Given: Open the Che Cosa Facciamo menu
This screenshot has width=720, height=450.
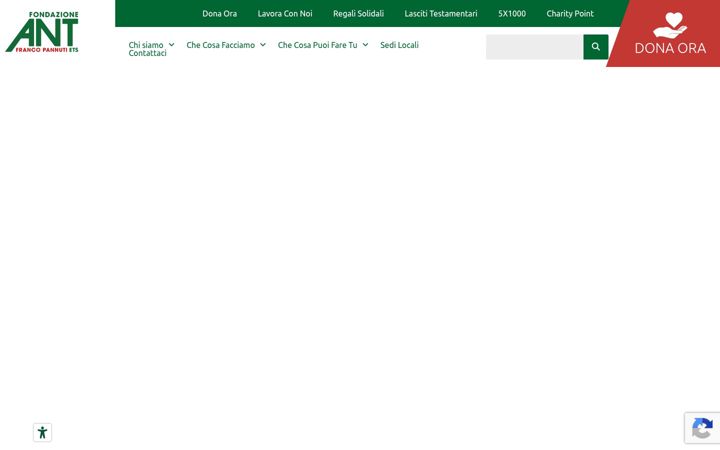Looking at the screenshot, I should pyautogui.click(x=220, y=45).
